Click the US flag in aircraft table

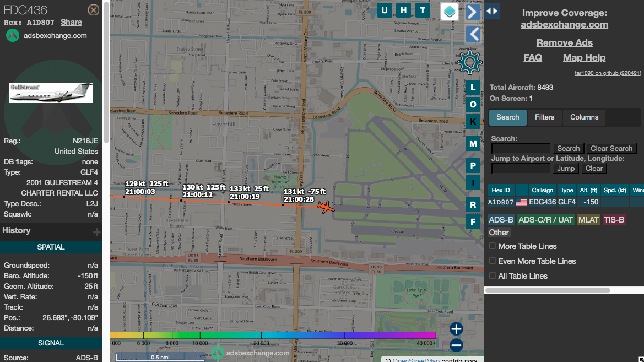tap(522, 202)
